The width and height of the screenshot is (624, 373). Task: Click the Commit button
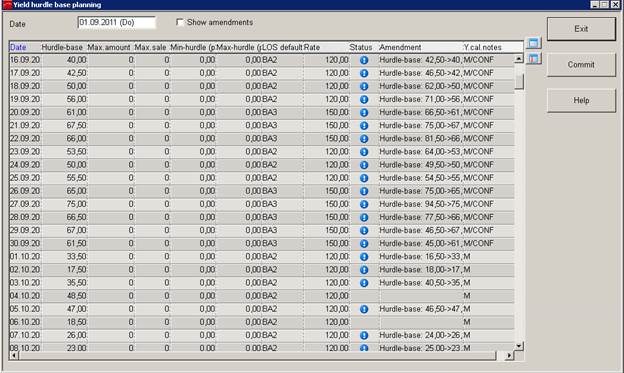pos(581,64)
